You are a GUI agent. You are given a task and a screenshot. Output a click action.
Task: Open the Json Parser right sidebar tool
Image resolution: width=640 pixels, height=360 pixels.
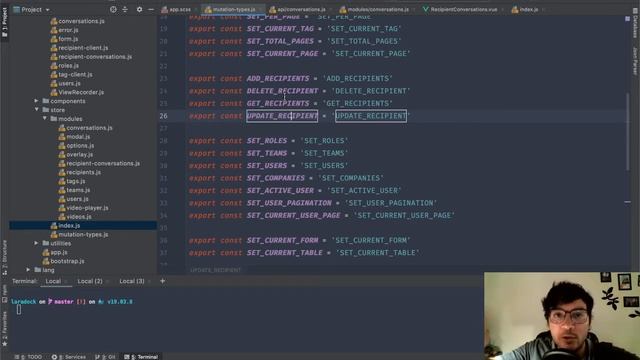635,61
